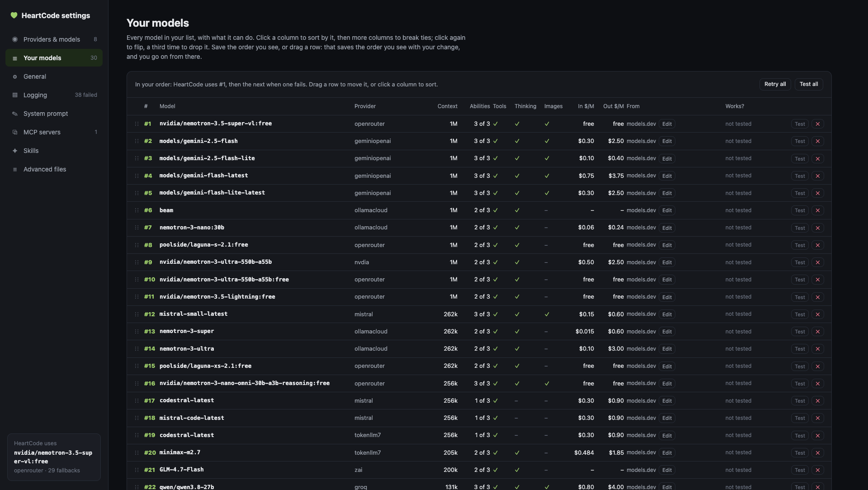Viewport: 868px width, 490px height.
Task: Edit the nemotron-3-super entry
Action: coord(667,332)
